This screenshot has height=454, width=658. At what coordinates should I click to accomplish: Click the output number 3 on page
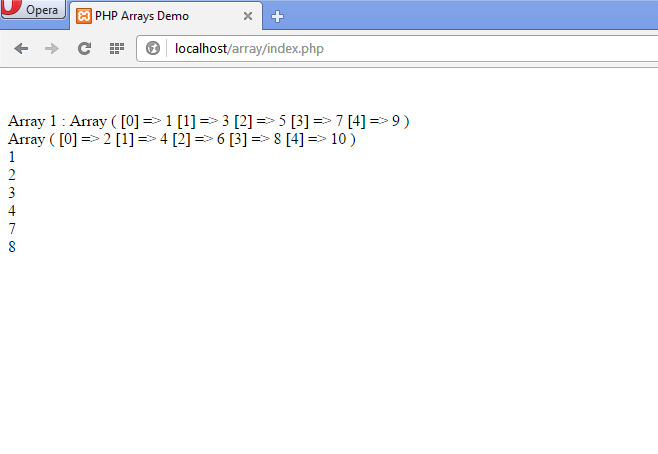click(x=12, y=193)
